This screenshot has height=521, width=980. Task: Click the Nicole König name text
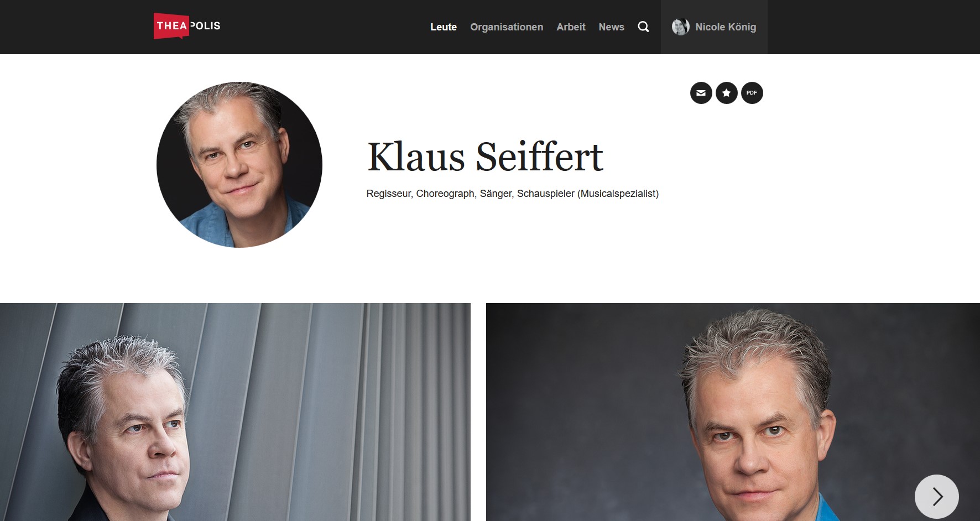click(x=726, y=27)
